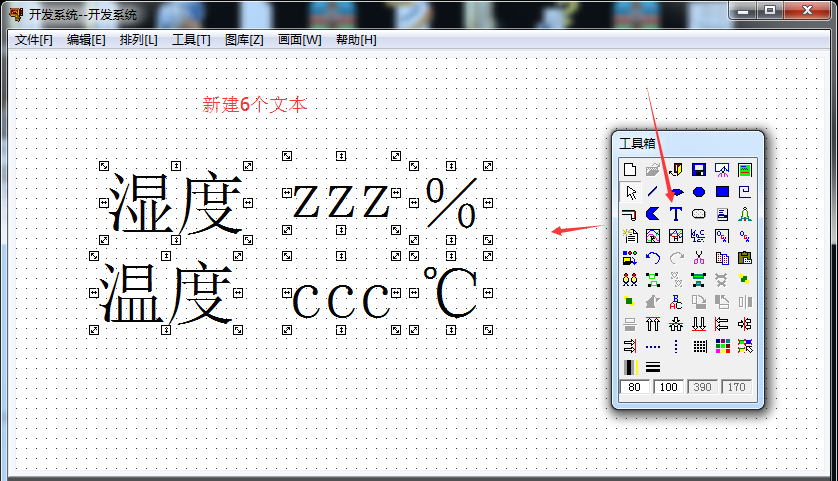Select the blue spiral polyline tool

tap(744, 192)
